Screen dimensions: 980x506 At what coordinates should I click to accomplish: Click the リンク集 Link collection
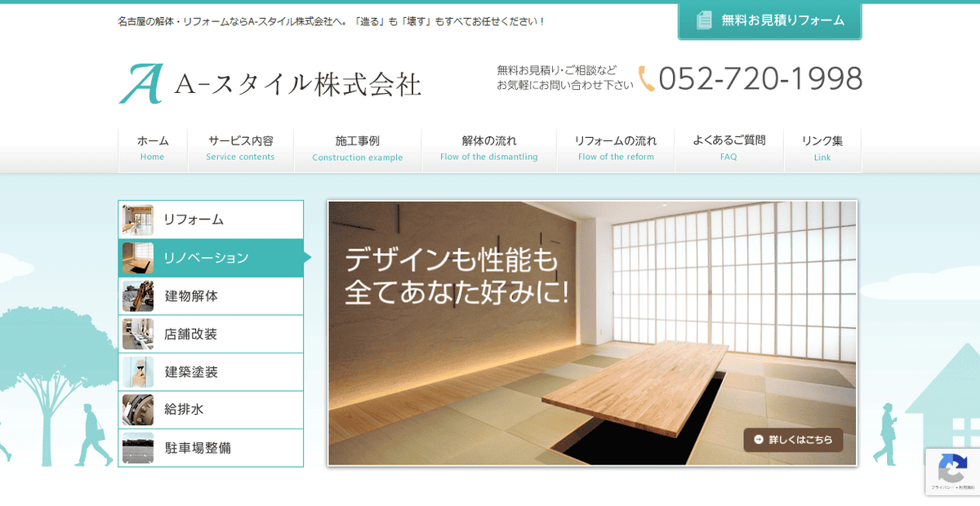[822, 149]
